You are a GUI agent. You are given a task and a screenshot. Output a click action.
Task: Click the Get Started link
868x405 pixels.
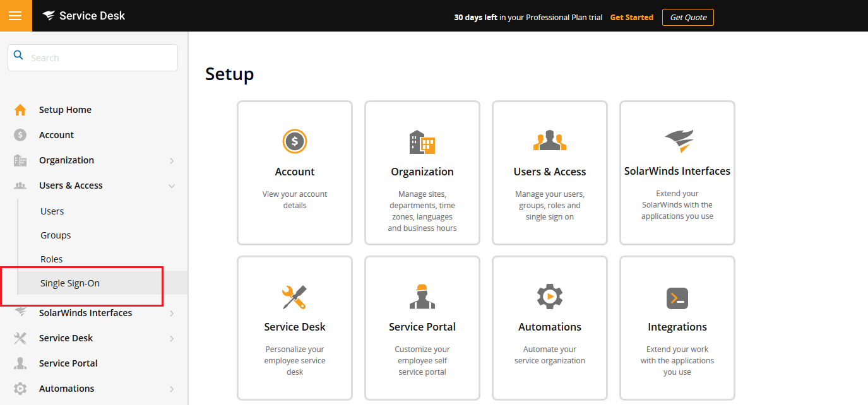tap(631, 18)
